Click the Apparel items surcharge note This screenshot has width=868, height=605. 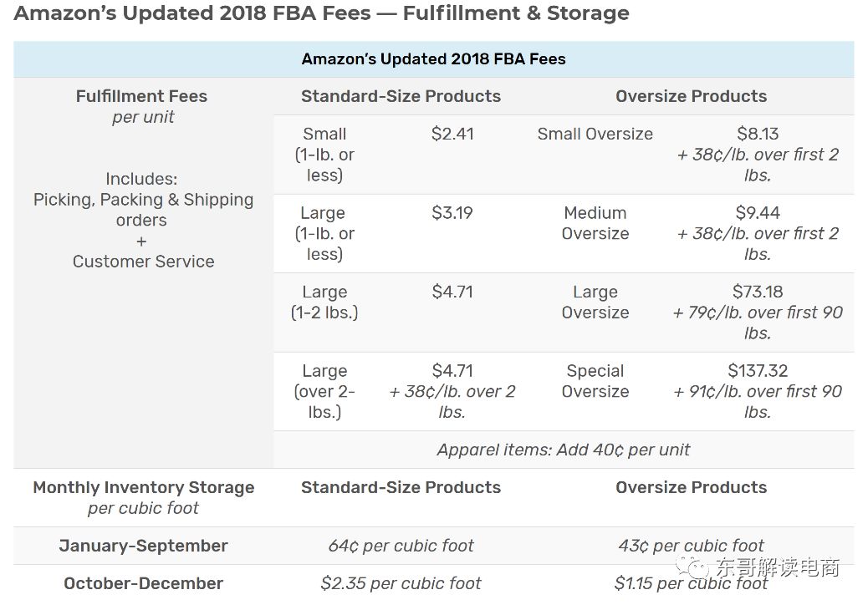[564, 450]
